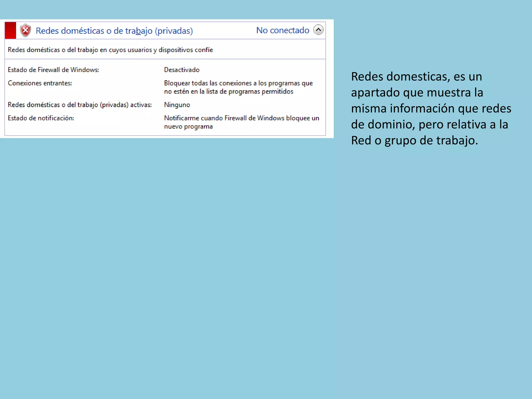
Task: Click the red shield error icon
Action: (25, 31)
